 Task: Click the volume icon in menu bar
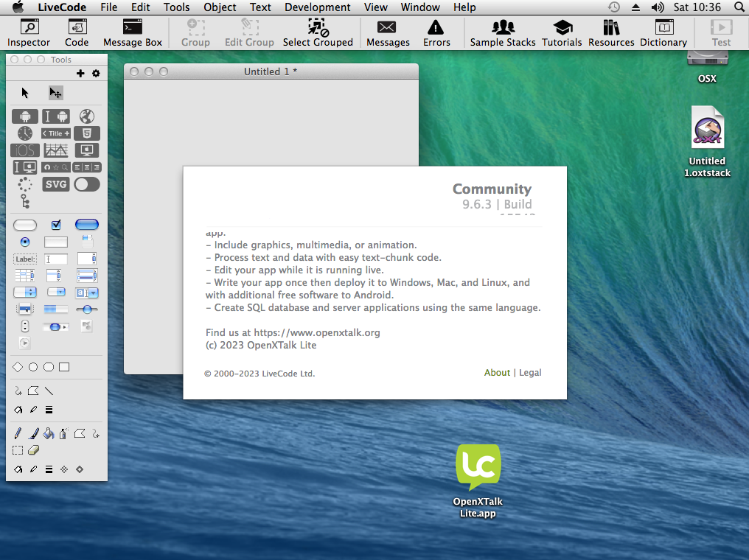click(x=658, y=7)
